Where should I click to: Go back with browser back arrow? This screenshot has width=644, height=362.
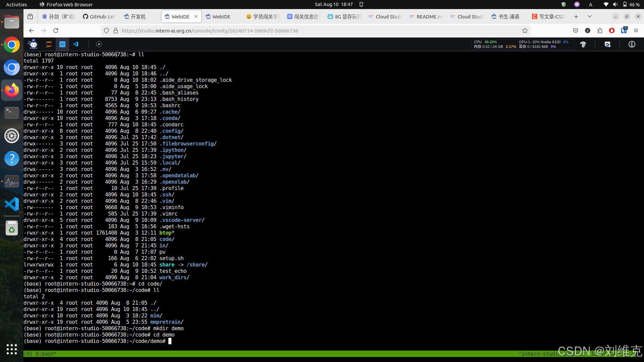[32, 31]
